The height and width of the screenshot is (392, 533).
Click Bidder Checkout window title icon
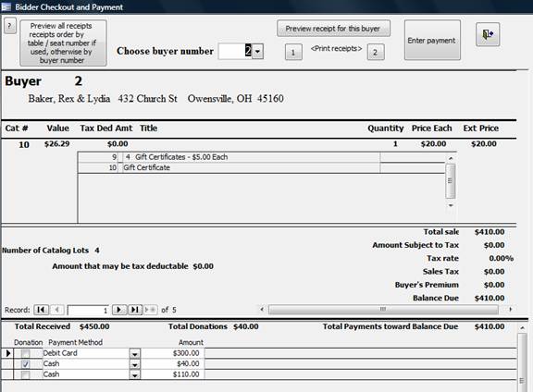coord(6,6)
